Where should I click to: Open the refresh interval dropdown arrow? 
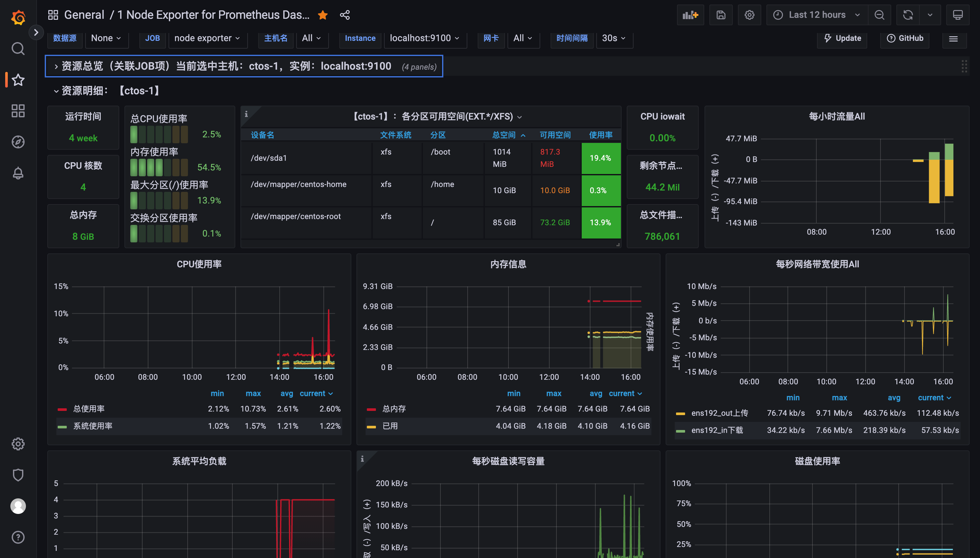click(930, 15)
